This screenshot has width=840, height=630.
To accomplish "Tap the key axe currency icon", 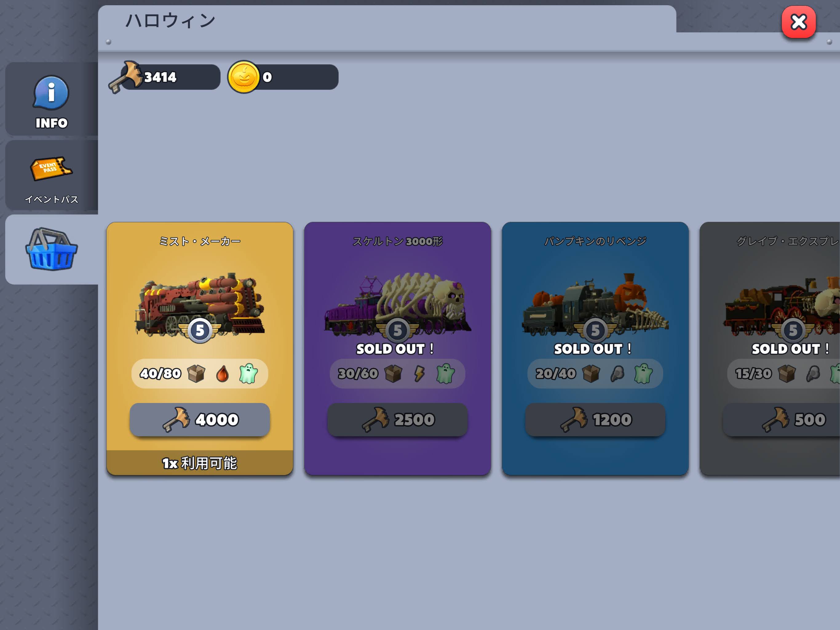I will coord(125,77).
